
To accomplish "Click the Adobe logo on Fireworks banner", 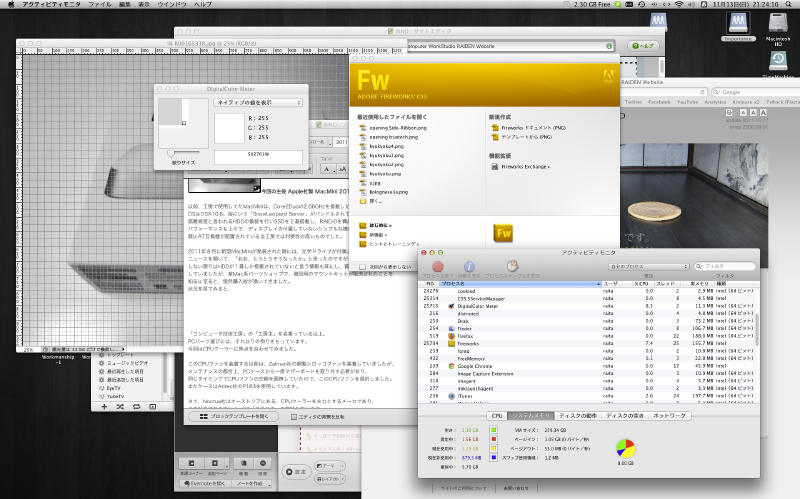I will [608, 76].
